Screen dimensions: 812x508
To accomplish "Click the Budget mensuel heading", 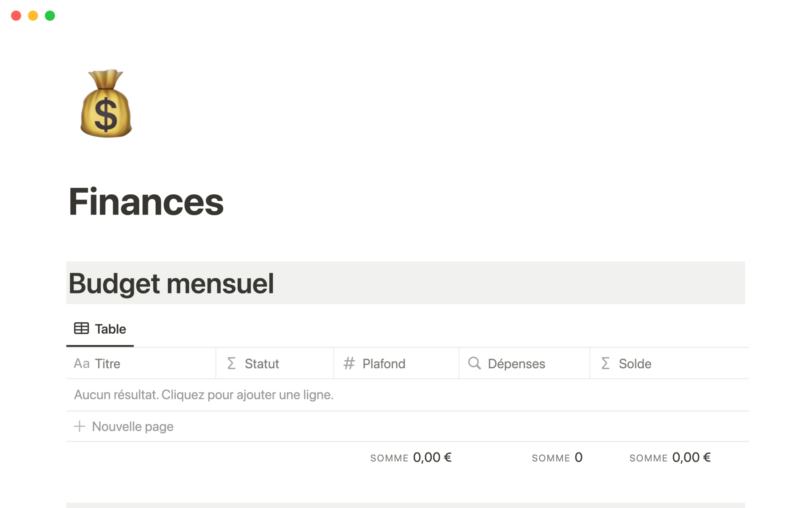I will pos(171,283).
